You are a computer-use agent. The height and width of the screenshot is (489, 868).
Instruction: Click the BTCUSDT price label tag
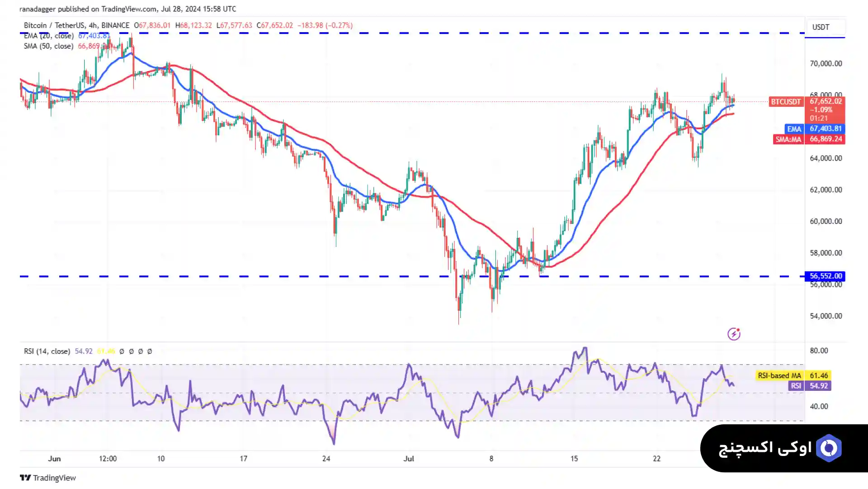(x=786, y=102)
